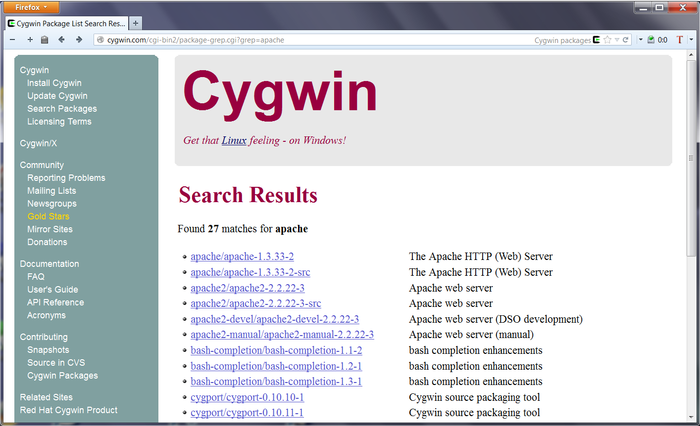Open Reporting Problems link

[x=66, y=178]
